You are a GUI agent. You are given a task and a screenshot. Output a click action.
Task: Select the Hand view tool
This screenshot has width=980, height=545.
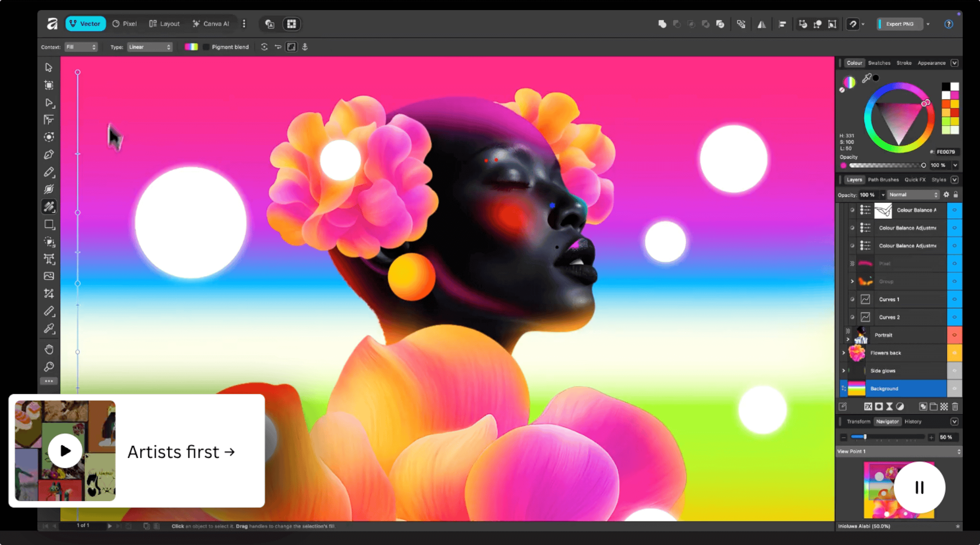[49, 349]
